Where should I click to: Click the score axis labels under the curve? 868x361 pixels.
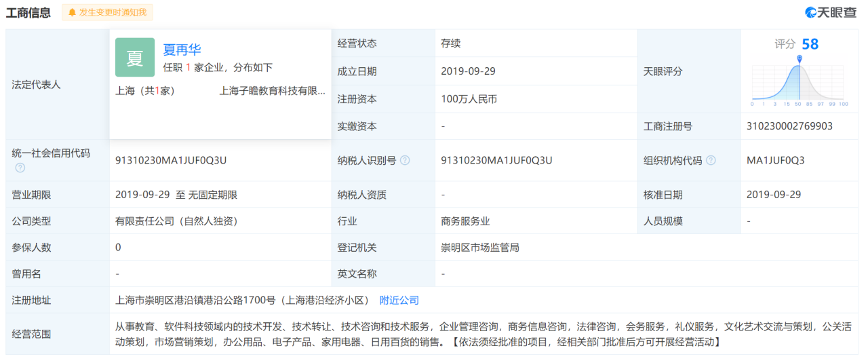coord(799,104)
